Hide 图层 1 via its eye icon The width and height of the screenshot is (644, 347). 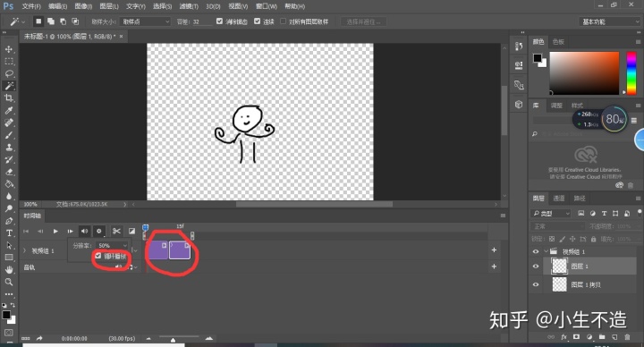(536, 267)
